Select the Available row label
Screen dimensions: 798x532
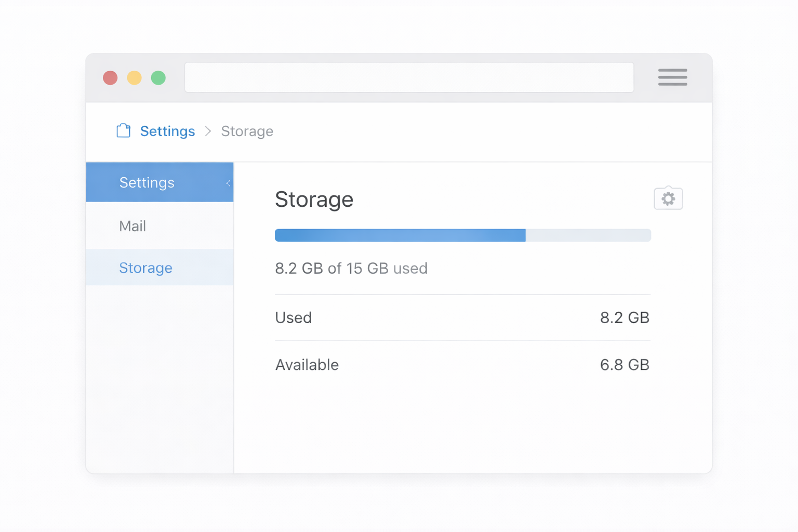point(307,365)
